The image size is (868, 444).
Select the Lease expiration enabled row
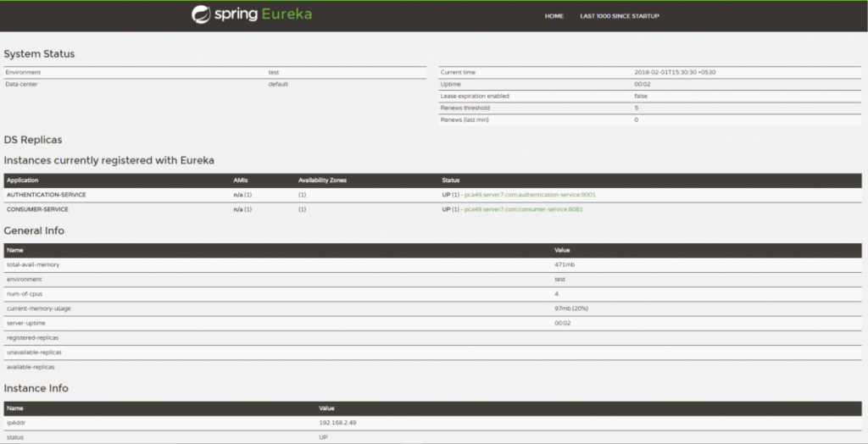point(474,97)
